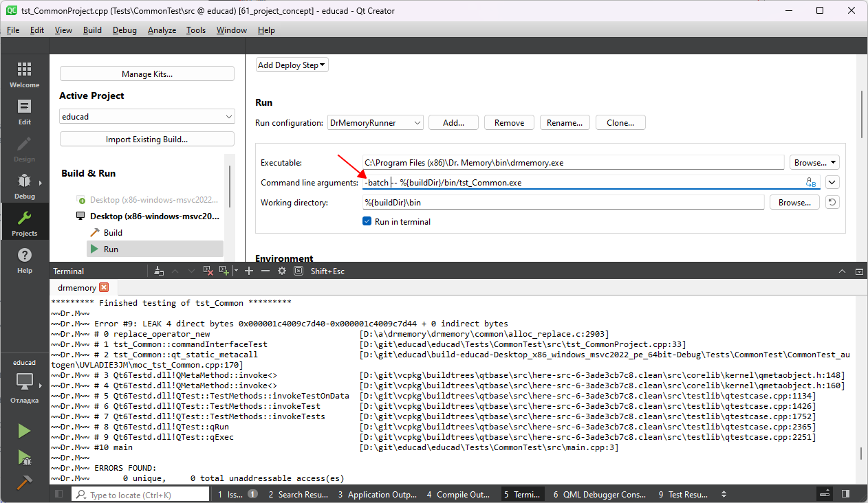The image size is (868, 503).
Task: Clear the terminal with the broom icon
Action: tap(160, 271)
